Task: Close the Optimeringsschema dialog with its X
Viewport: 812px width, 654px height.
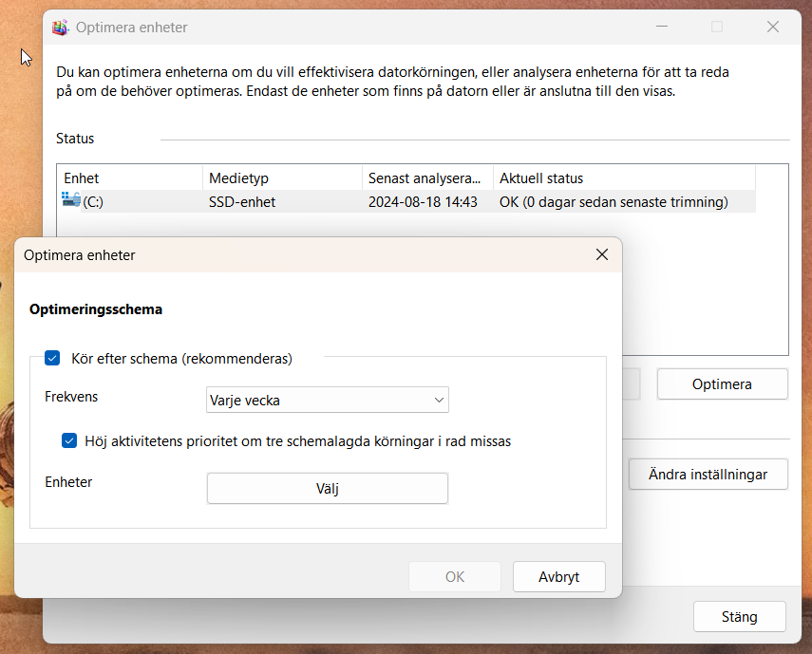Action: point(601,254)
